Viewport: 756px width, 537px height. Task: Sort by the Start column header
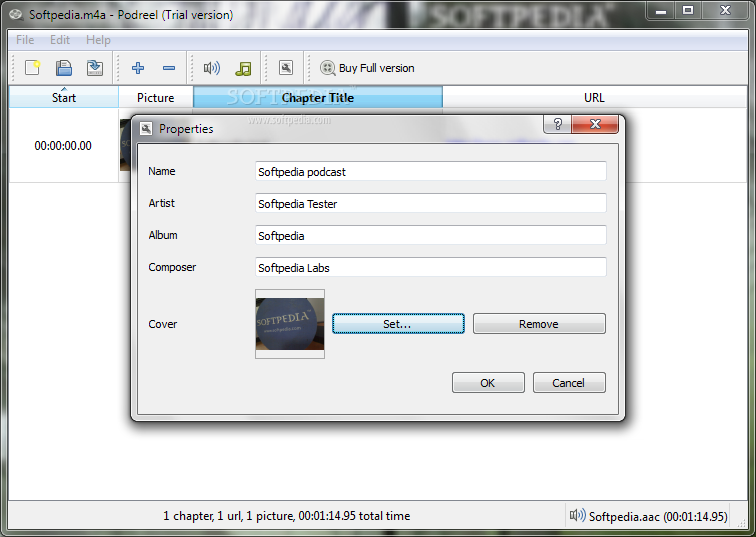point(64,97)
